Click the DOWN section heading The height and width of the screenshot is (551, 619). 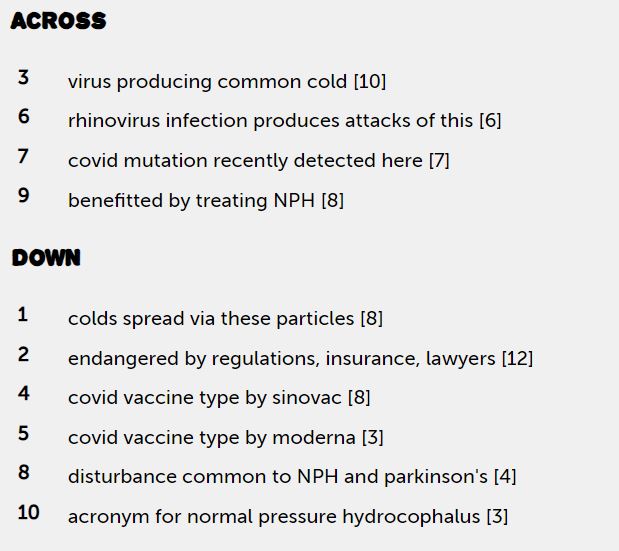point(46,258)
